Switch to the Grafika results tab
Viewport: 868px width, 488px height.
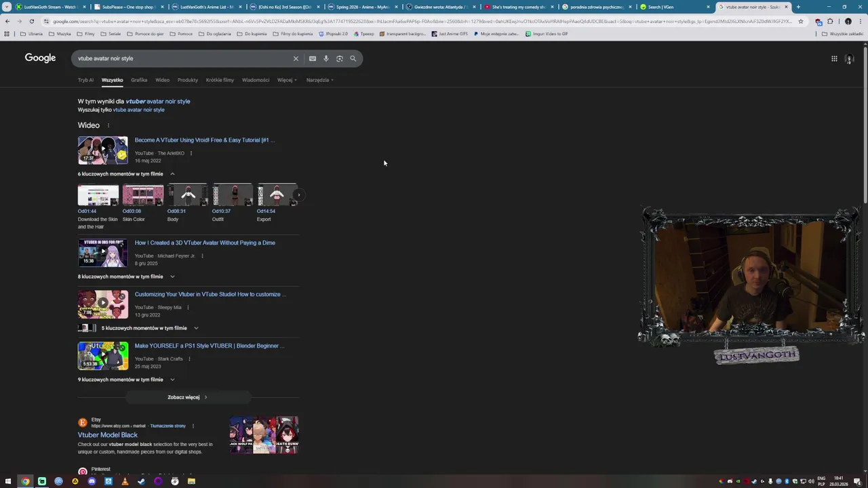pos(139,80)
